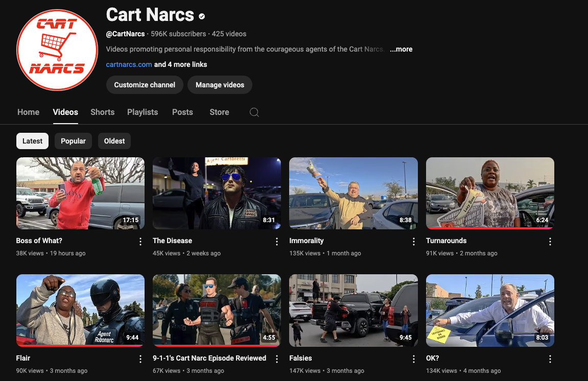Show the 'and 4 more links' list
Screen dimensions: 588x381
(x=180, y=64)
